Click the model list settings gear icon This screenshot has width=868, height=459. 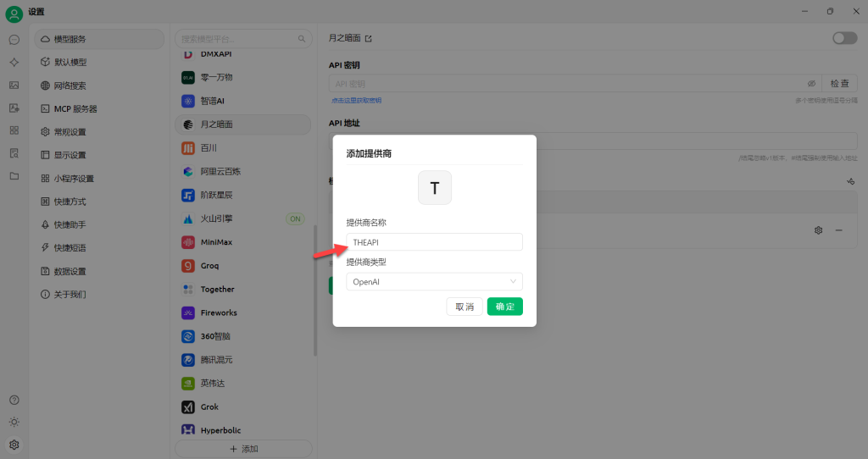(818, 230)
